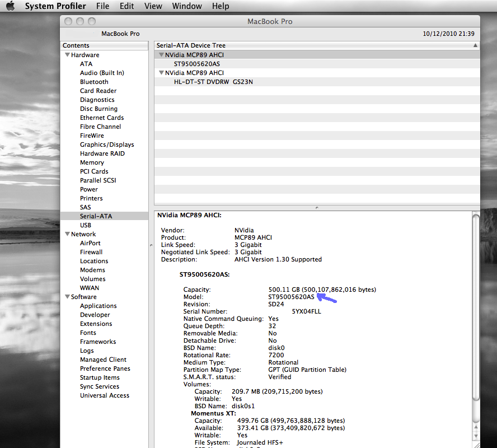Select Bluetooth in Hardware list
The image size is (497, 448).
(94, 82)
